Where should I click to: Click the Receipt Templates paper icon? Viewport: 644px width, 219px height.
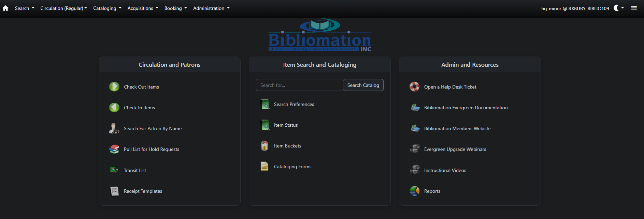point(114,191)
